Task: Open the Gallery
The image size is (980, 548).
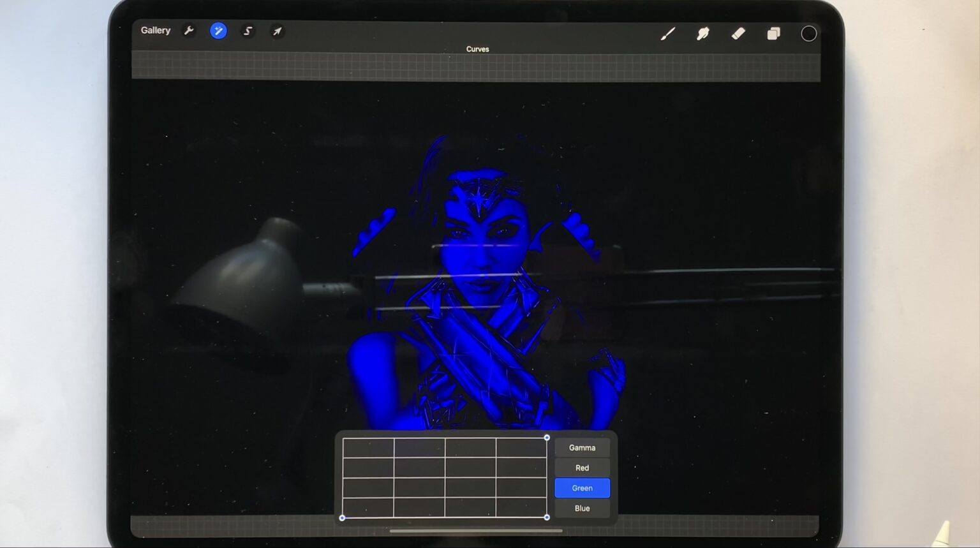Action: (155, 31)
